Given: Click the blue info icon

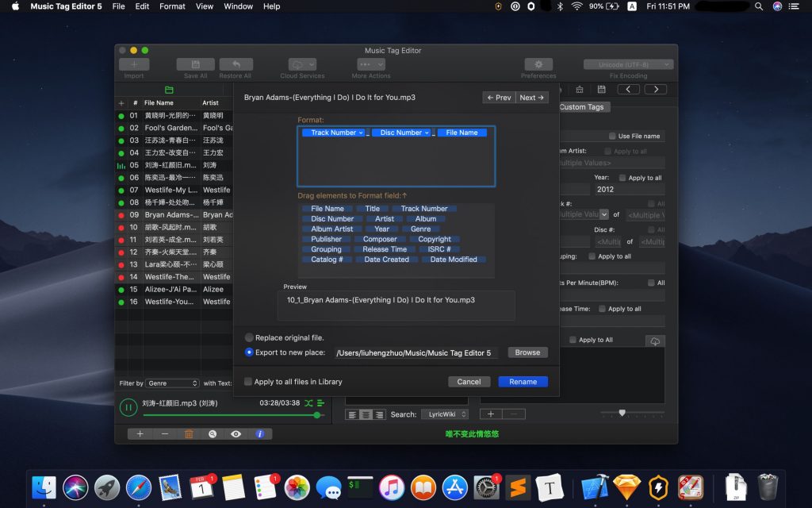Looking at the screenshot, I should pyautogui.click(x=260, y=434).
